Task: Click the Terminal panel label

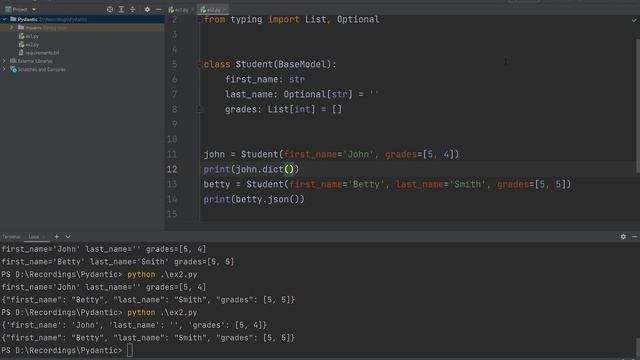Action: (11, 237)
